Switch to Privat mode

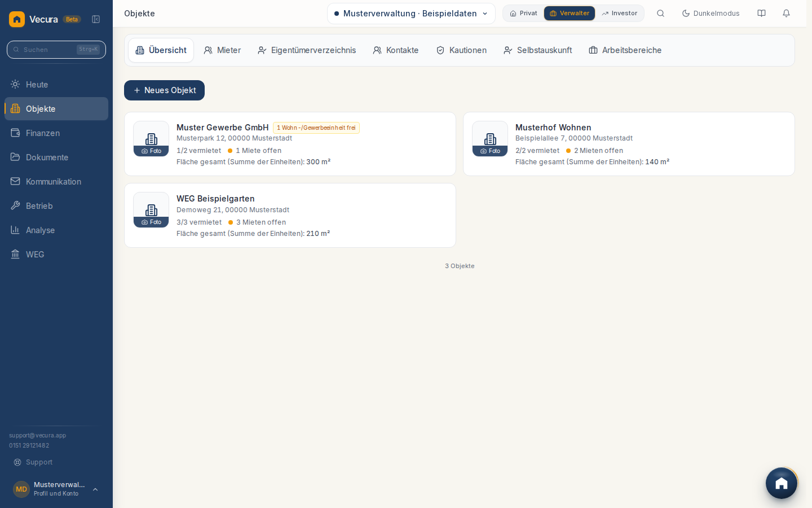(523, 14)
